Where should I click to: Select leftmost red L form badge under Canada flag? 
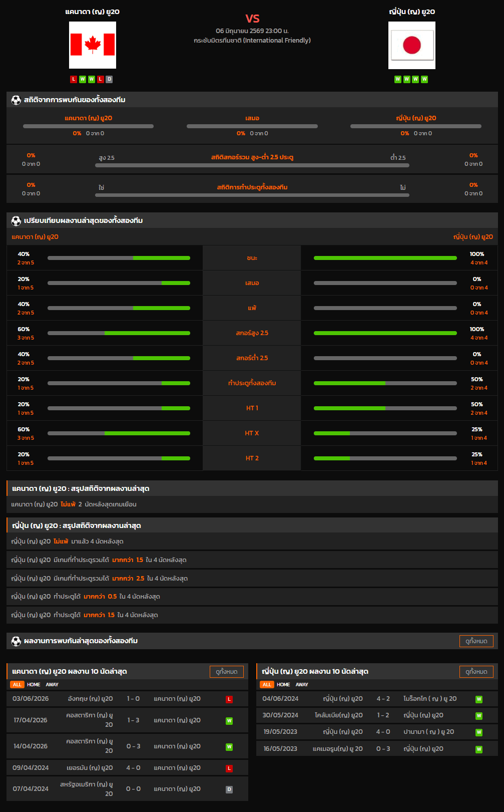point(74,79)
